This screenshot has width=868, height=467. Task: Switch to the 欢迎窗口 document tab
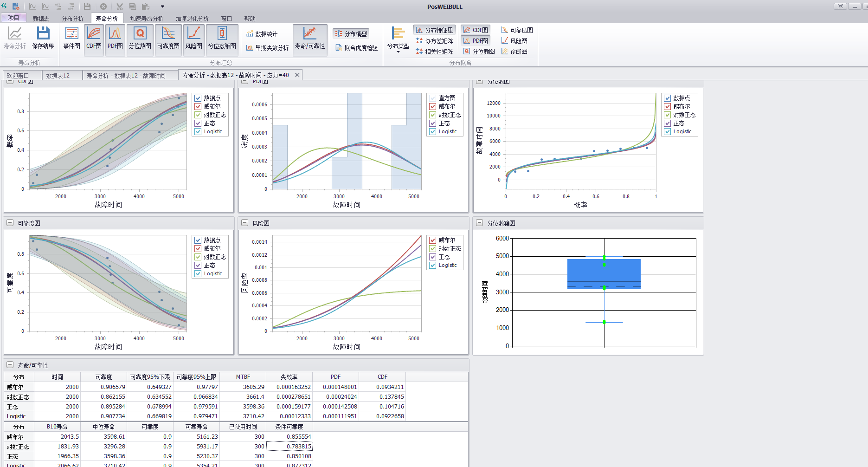[22, 75]
